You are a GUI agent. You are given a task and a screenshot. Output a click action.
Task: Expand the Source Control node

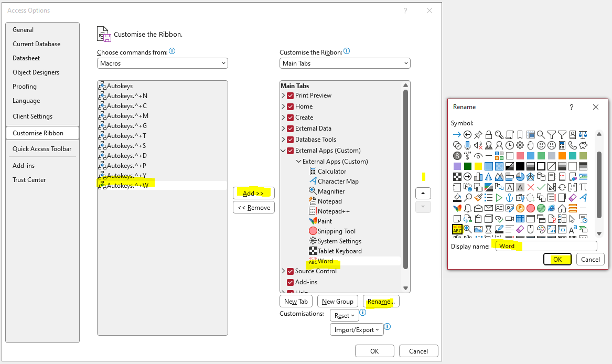click(283, 271)
